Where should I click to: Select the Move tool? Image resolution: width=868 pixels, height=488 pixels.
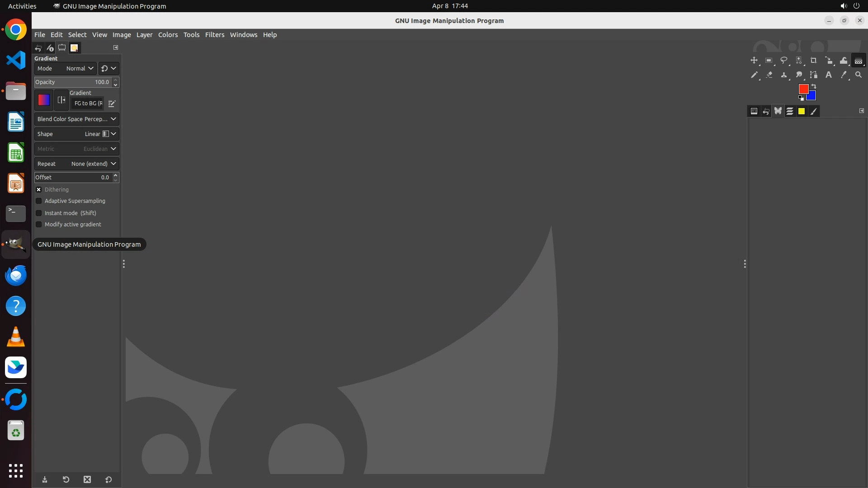point(754,61)
